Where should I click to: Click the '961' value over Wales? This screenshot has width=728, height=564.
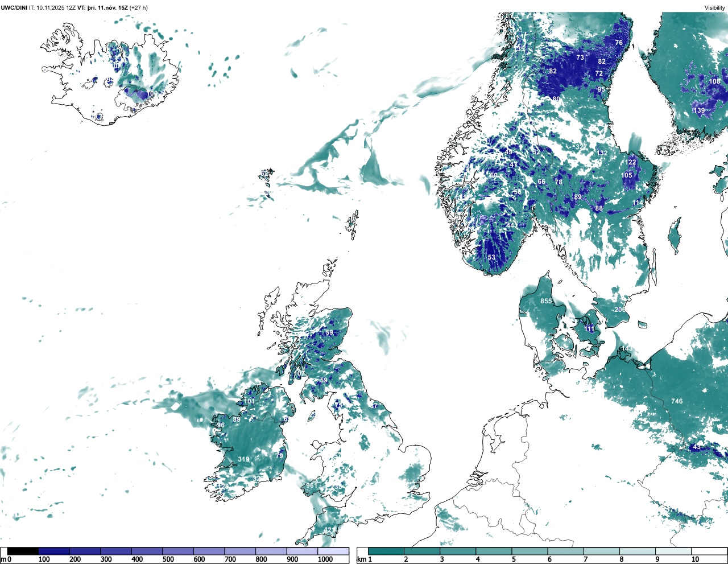click(x=312, y=485)
